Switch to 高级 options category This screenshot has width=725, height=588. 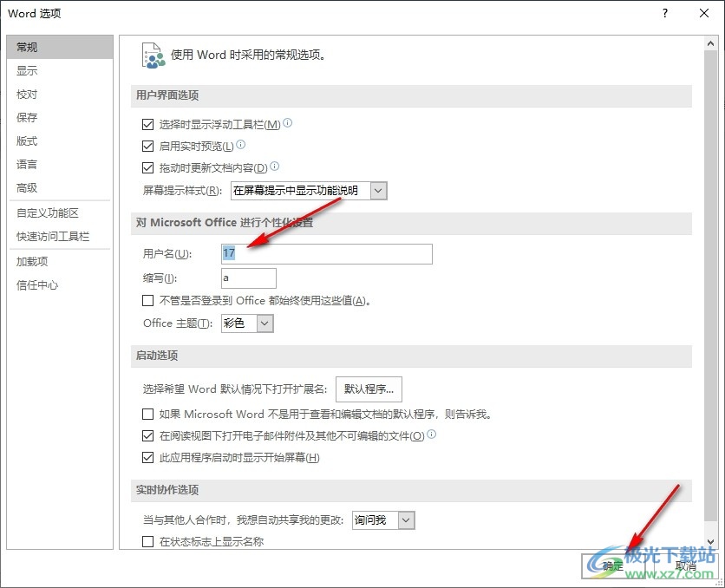(x=60, y=187)
